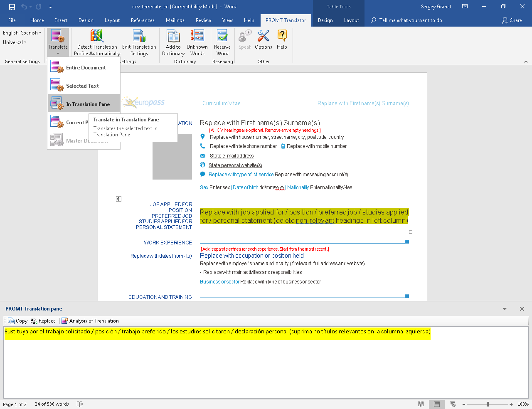Choose Selected Text translation option
532x409 pixels.
point(84,86)
